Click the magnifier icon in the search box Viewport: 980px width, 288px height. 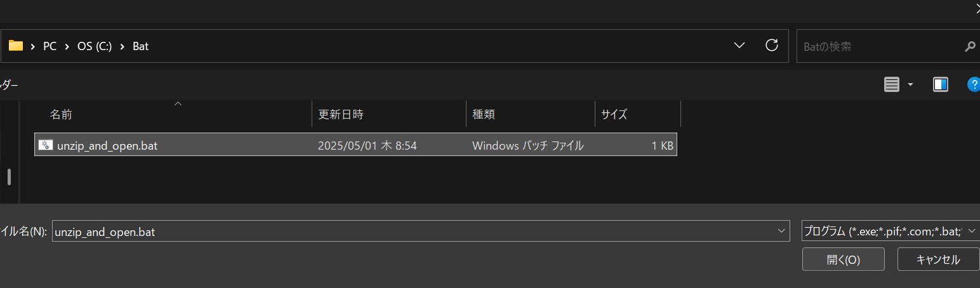[969, 46]
